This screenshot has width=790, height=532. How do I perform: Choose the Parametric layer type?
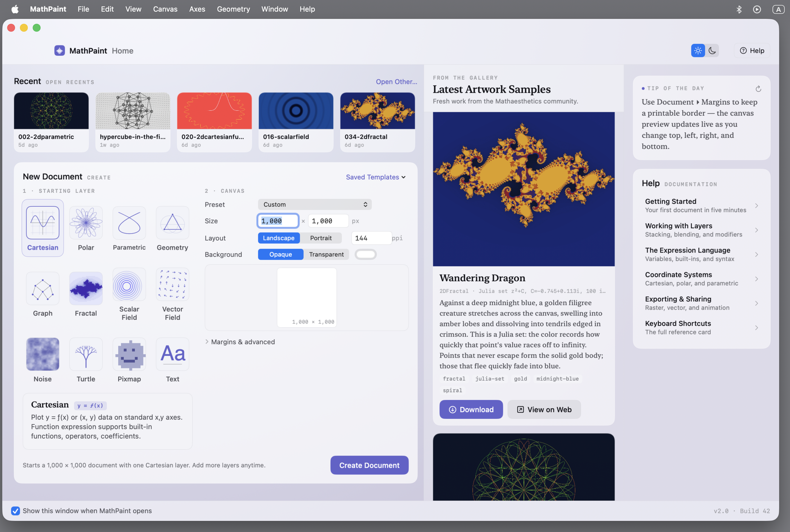129,223
